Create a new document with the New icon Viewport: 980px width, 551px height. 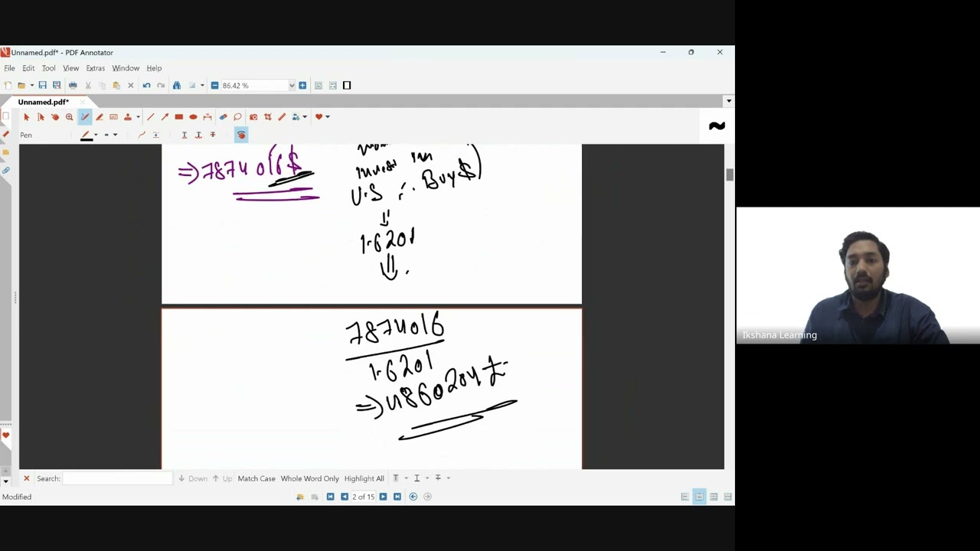[x=8, y=85]
